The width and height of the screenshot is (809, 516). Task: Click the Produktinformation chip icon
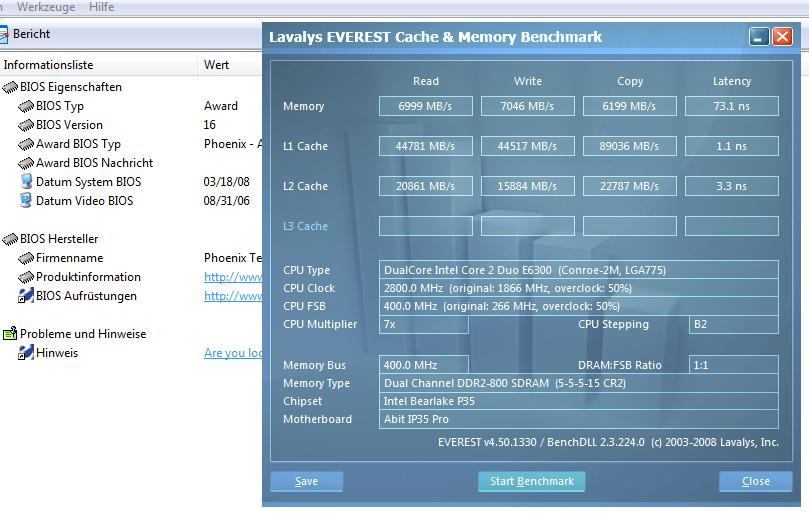click(26, 277)
